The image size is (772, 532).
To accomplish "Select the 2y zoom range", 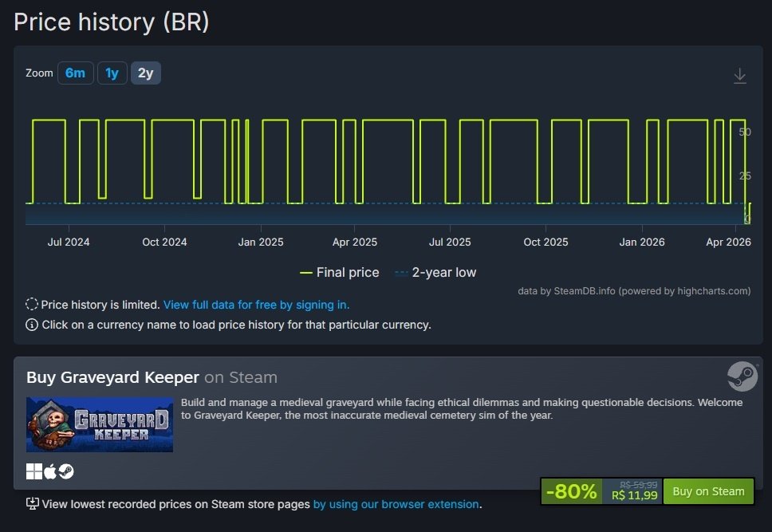I will pyautogui.click(x=145, y=73).
